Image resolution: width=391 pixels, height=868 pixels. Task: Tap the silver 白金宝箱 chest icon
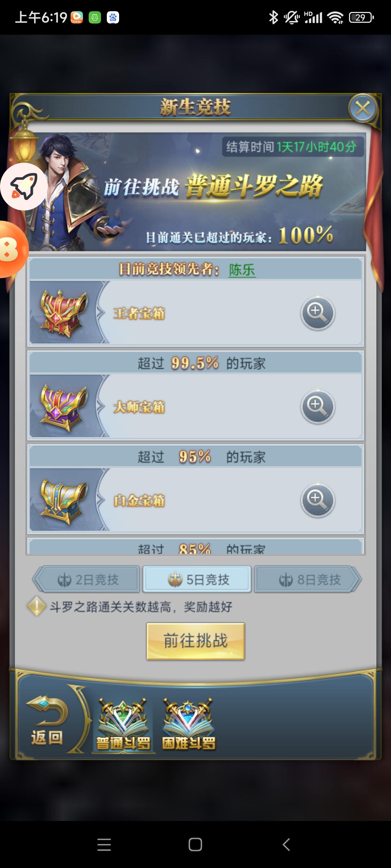click(x=64, y=501)
